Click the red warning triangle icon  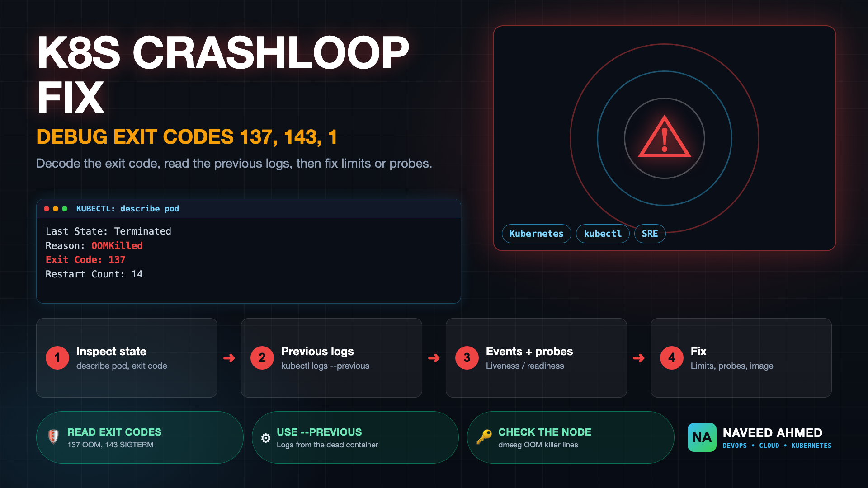click(664, 137)
